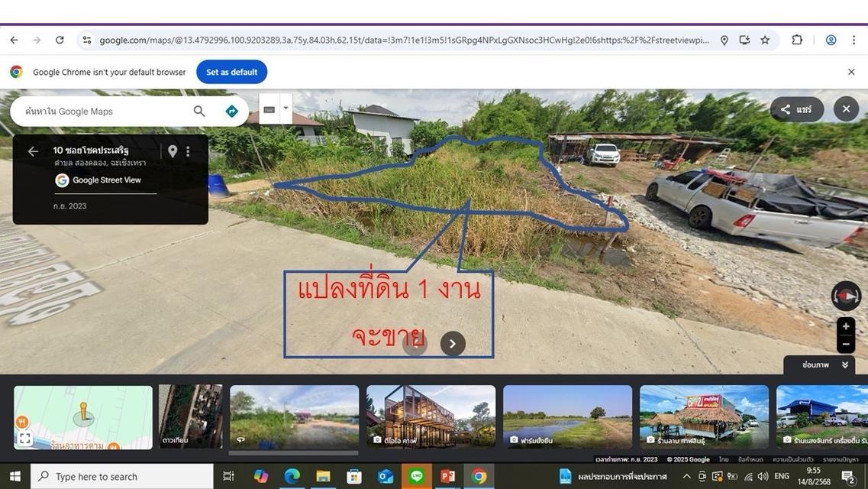The height and width of the screenshot is (489, 868).
Task: Mute sound via taskbar speaker icon
Action: (x=763, y=476)
